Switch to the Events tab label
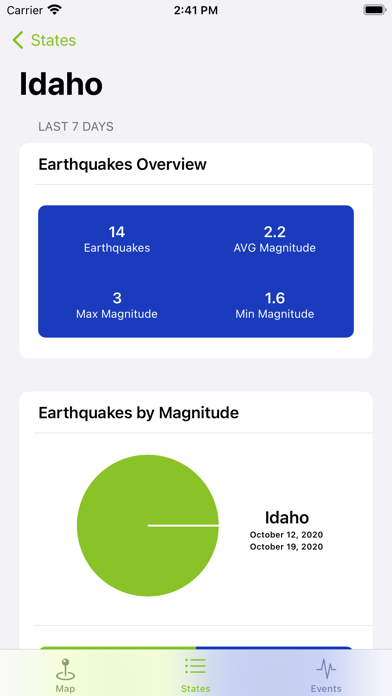The width and height of the screenshot is (392, 696). [326, 689]
